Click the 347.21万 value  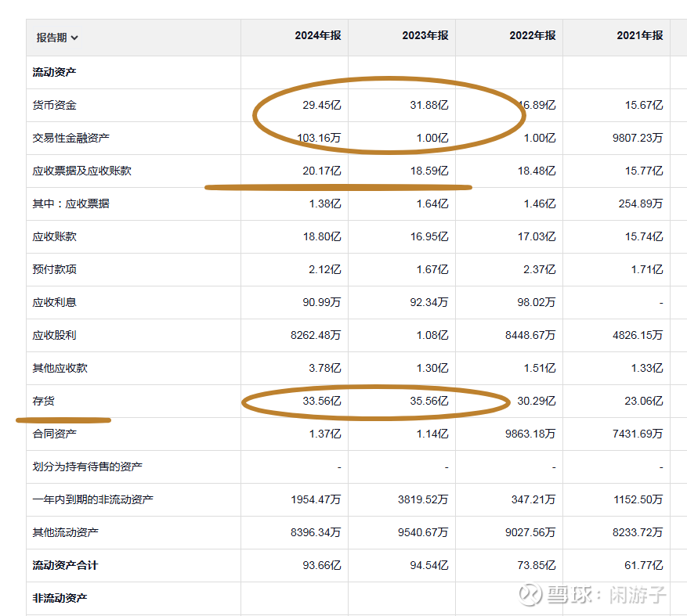coord(533,499)
